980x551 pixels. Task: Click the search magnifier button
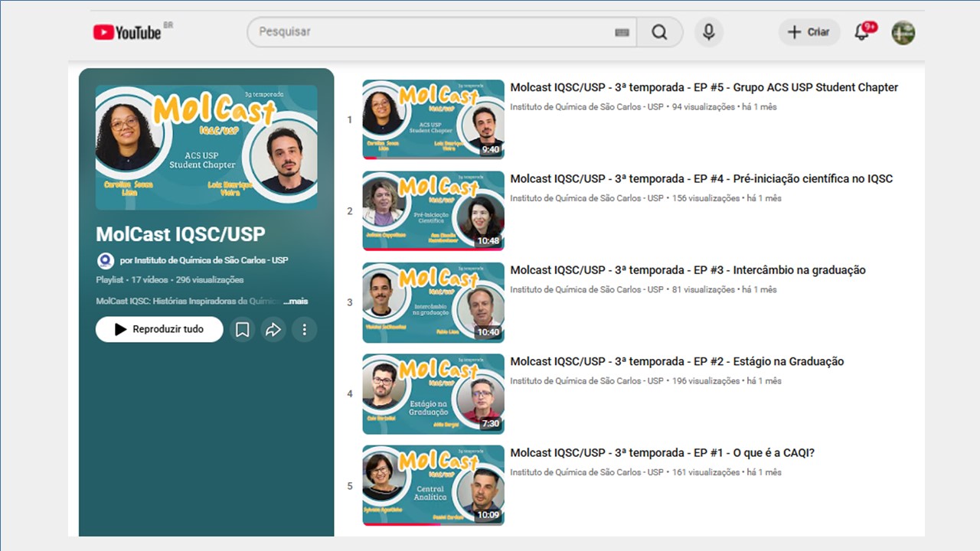click(659, 32)
